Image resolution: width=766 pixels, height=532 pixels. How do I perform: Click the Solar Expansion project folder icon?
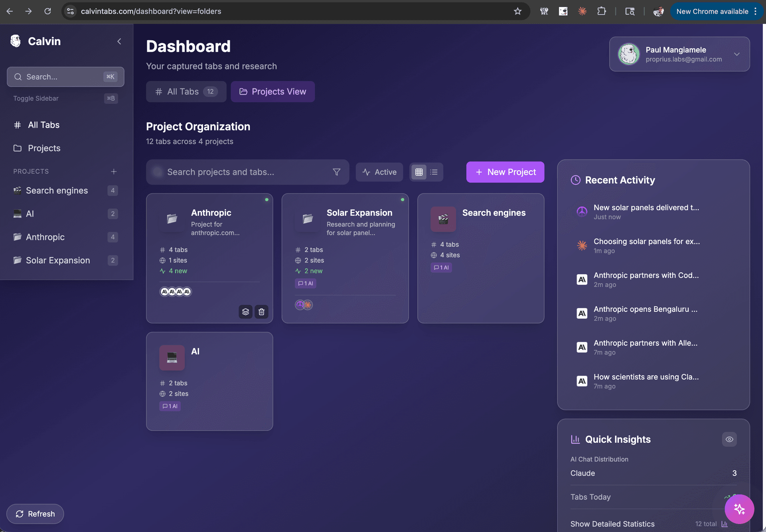pos(307,219)
